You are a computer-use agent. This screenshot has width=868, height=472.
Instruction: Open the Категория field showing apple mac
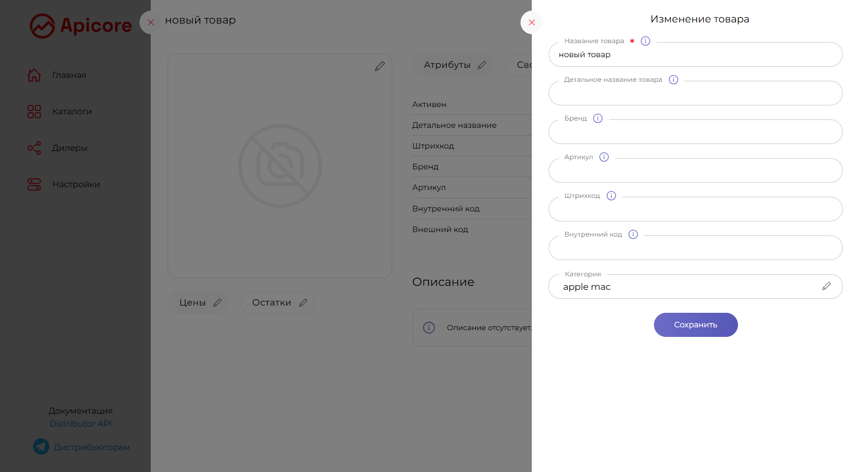tap(684, 287)
